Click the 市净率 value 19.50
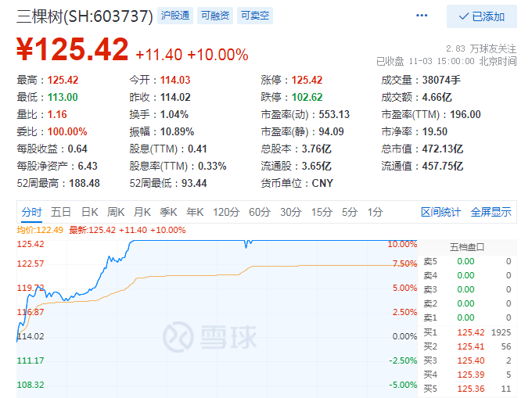 [435, 131]
